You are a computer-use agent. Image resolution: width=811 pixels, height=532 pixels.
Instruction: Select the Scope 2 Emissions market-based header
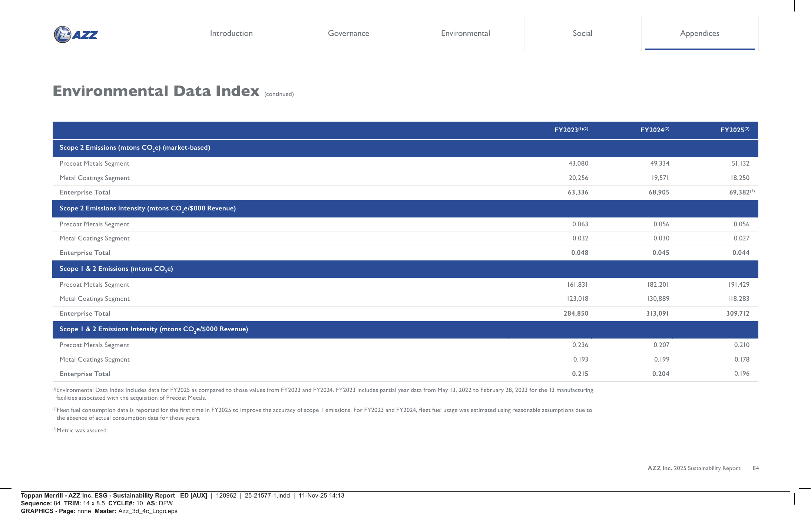pos(405,148)
